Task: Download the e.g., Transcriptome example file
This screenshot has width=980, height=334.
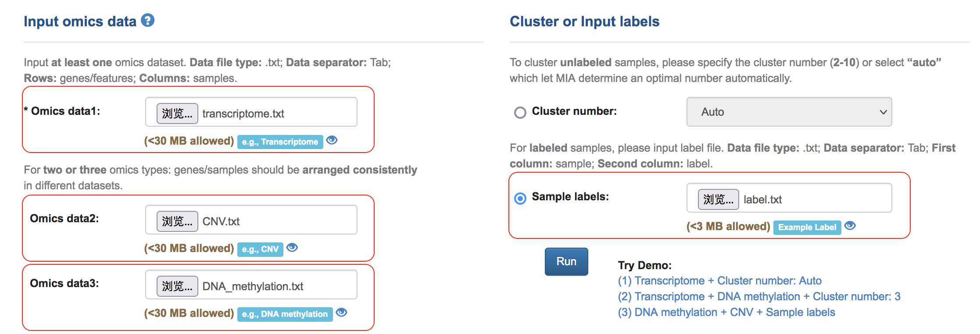Action: 280,142
